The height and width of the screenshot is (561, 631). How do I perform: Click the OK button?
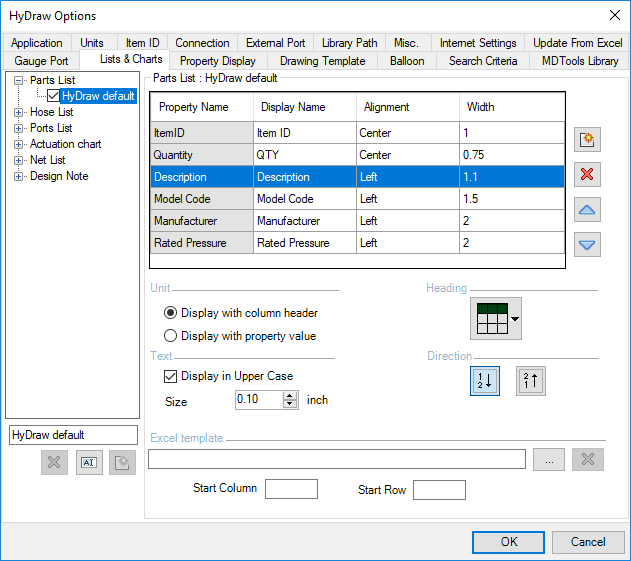(508, 542)
